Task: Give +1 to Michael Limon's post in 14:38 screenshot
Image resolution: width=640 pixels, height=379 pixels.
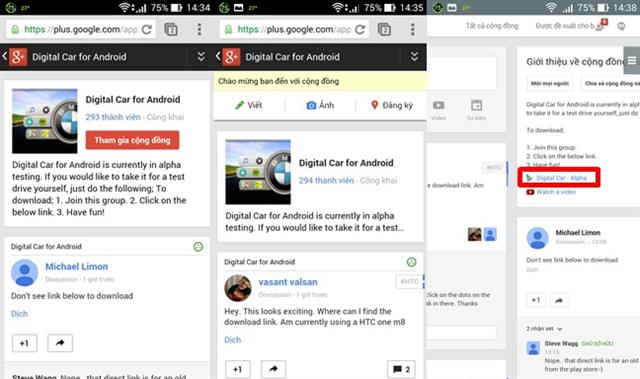Action: [x=536, y=300]
